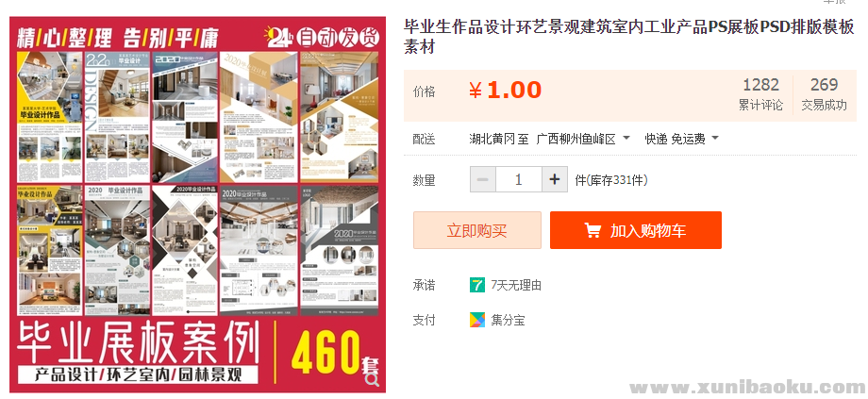Screen dimensions: 868x399
Task: Open the 269 交易成功 transactions link
Action: 825,94
